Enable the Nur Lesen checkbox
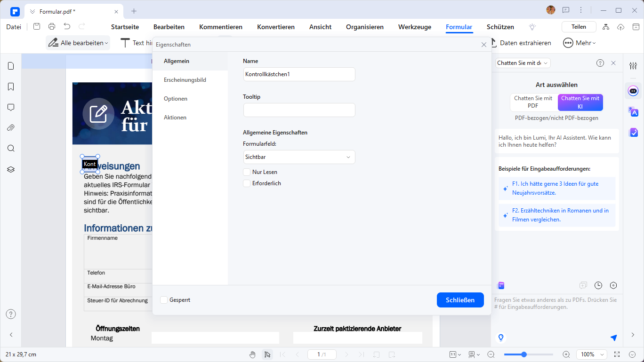This screenshot has height=362, width=644. coord(247,172)
